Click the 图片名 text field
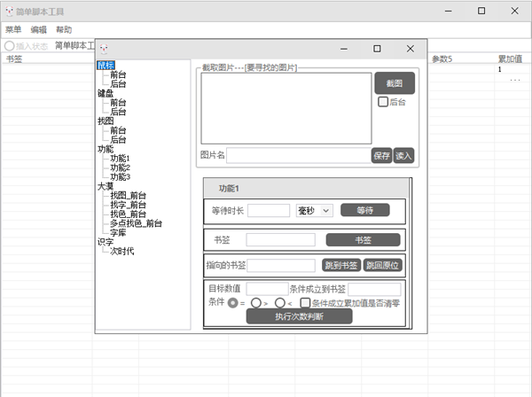Image resolution: width=532 pixels, height=397 pixels. click(298, 155)
